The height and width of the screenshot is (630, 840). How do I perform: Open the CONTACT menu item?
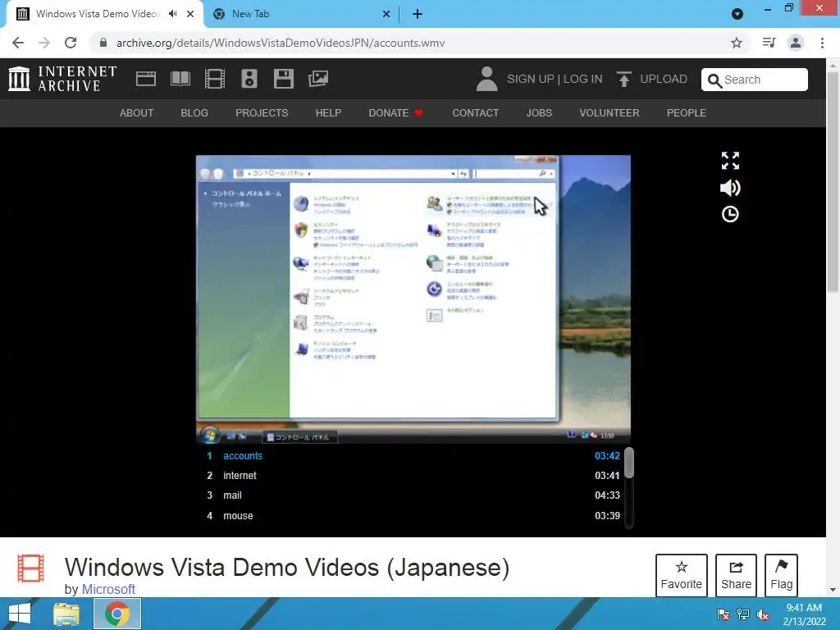click(x=475, y=113)
